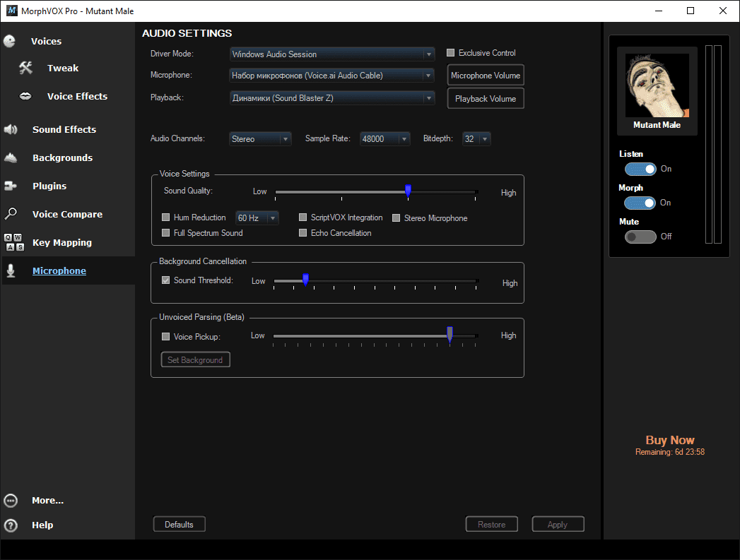Click the Voice Compare magnifier icon
This screenshot has width=740, height=560.
pyautogui.click(x=11, y=214)
